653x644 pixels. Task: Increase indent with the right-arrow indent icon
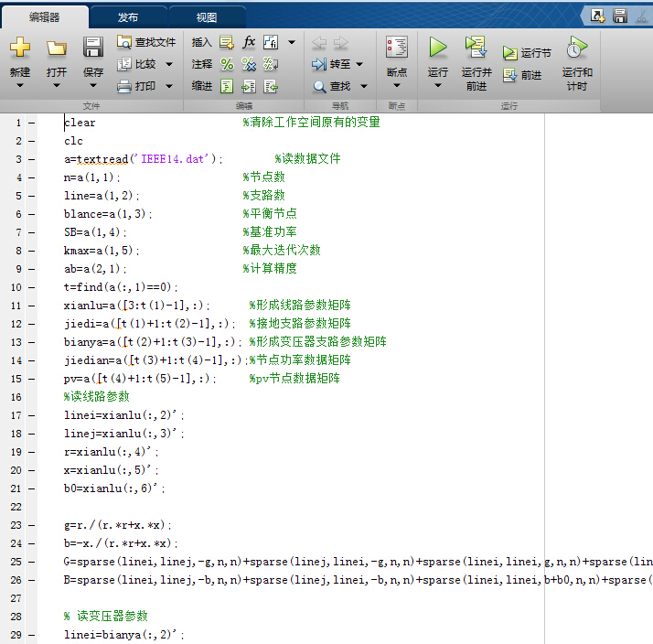249,86
